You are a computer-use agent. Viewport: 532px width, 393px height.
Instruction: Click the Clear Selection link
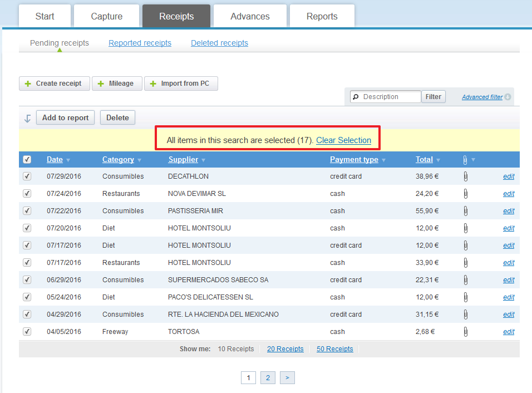click(343, 140)
